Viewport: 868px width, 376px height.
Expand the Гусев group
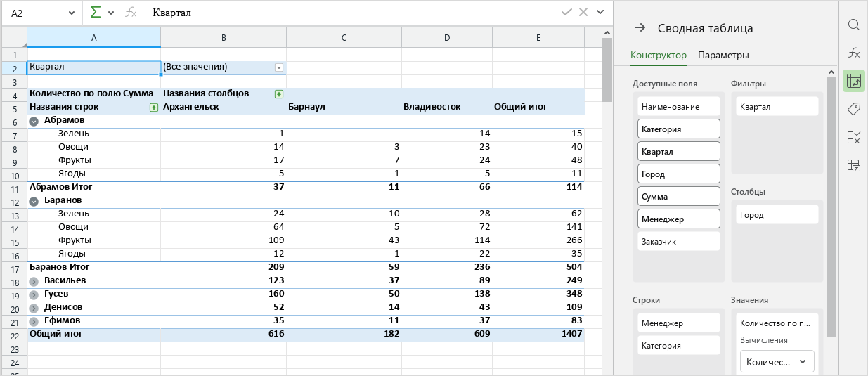pyautogui.click(x=34, y=294)
